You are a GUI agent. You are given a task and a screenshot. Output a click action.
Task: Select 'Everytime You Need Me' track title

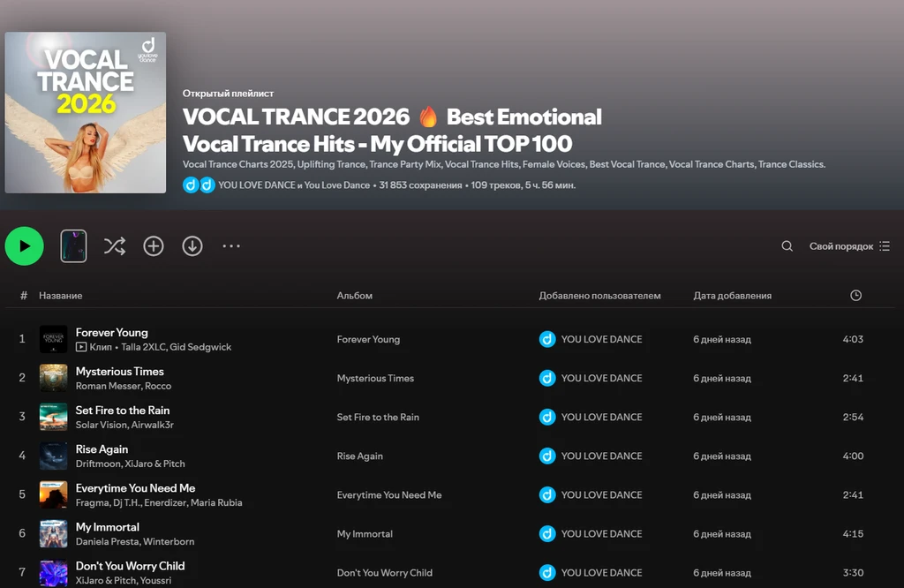[135, 488]
